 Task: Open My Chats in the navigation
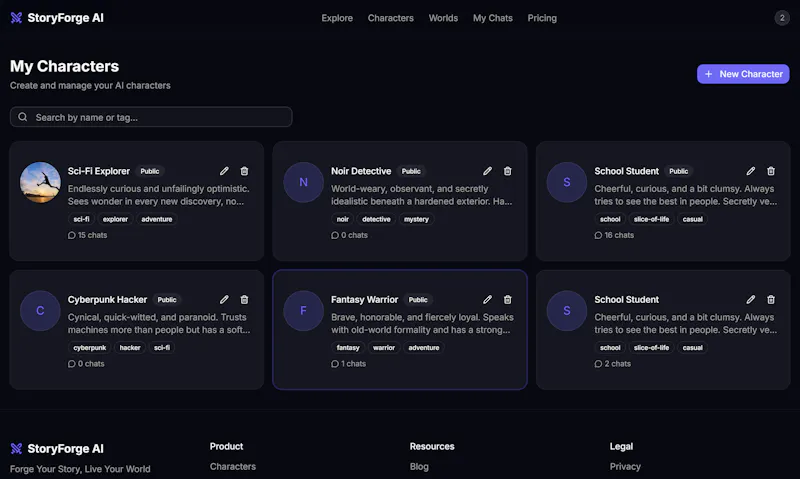(492, 18)
